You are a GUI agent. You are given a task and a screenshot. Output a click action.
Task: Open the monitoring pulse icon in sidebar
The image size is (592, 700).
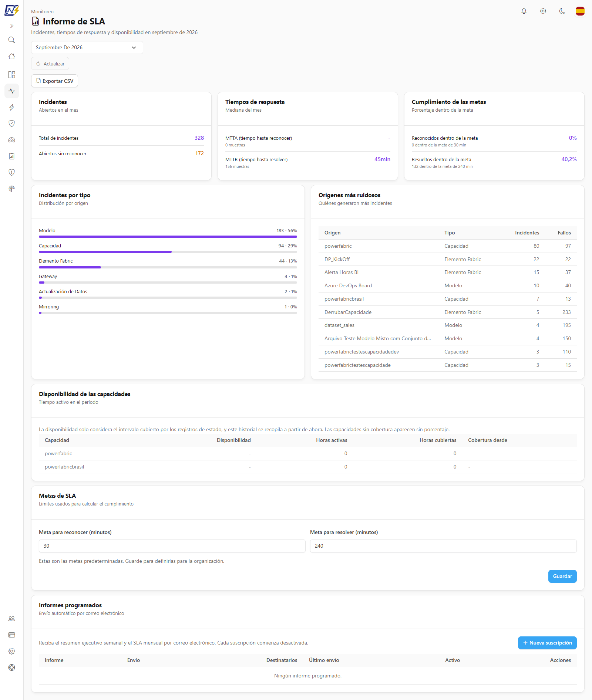12,91
